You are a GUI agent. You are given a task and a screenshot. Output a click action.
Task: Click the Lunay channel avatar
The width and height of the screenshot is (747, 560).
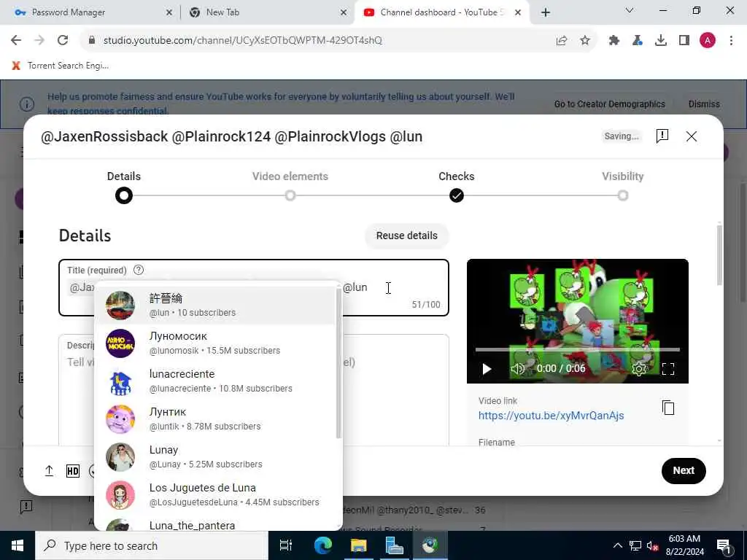120,457
